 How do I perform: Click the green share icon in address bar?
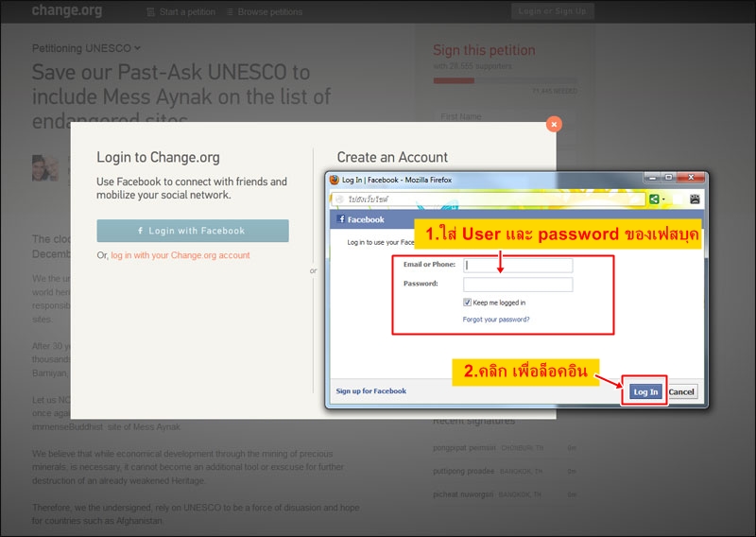654,199
